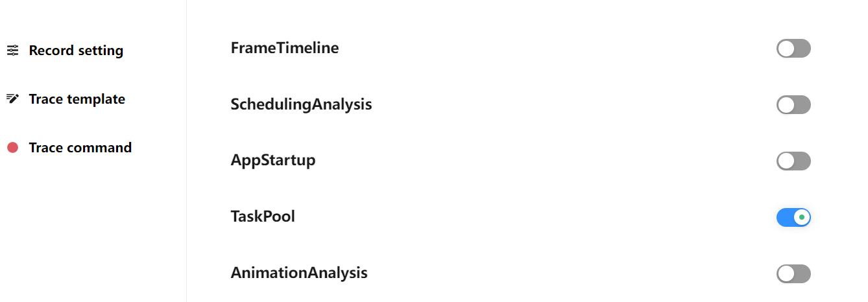
Task: Click the Trace template pencil icon
Action: pyautogui.click(x=12, y=99)
